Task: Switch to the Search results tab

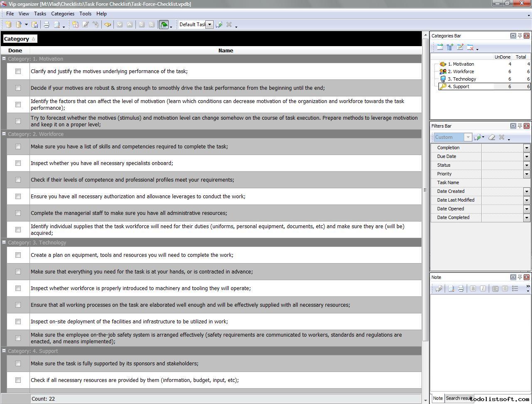Action: 458,398
